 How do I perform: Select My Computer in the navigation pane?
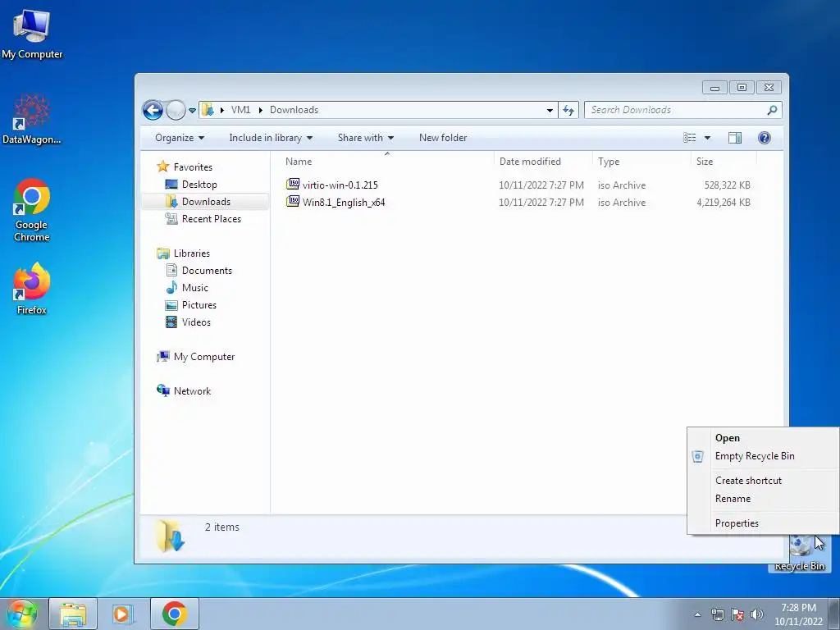[204, 357]
